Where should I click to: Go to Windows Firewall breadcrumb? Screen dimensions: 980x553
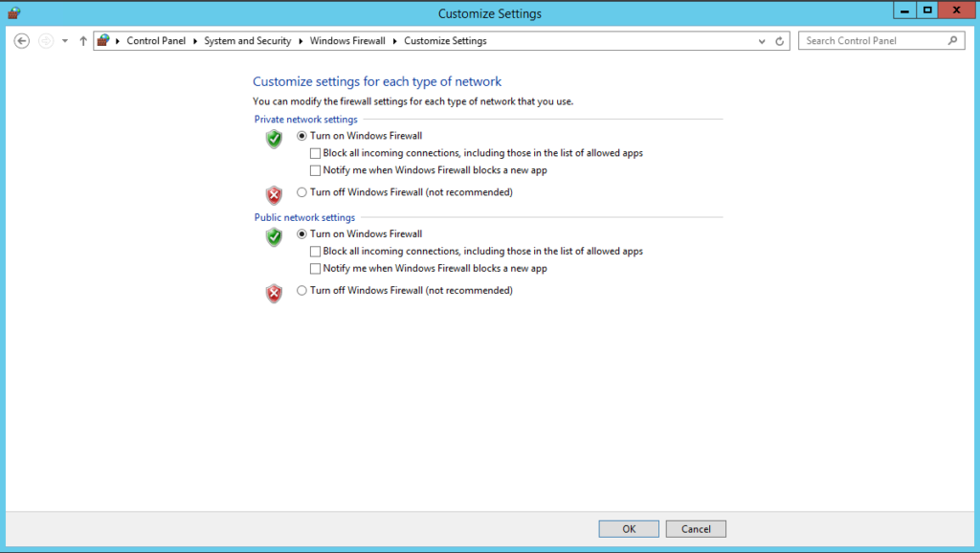pos(347,40)
